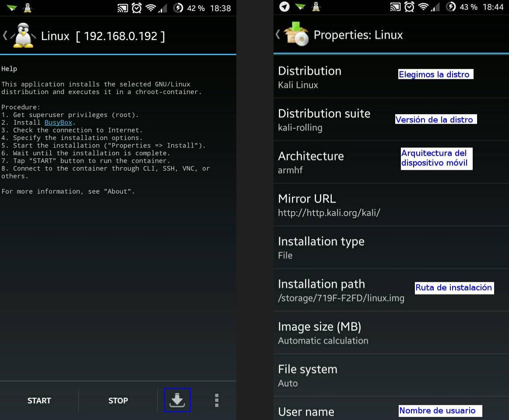Screen dimensions: 509x420
Task: Tap the small penguin notification icon on left screen
Action: [x=28, y=7]
